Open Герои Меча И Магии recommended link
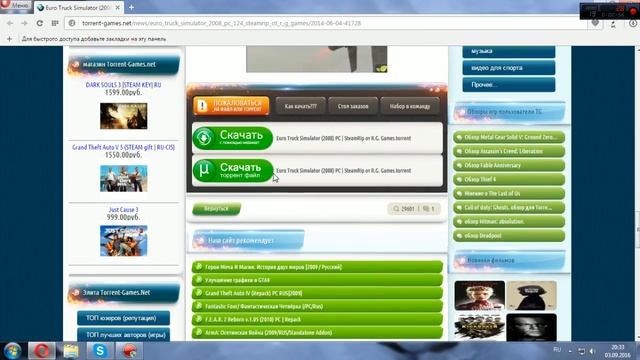The width and height of the screenshot is (640, 360). pyautogui.click(x=317, y=267)
